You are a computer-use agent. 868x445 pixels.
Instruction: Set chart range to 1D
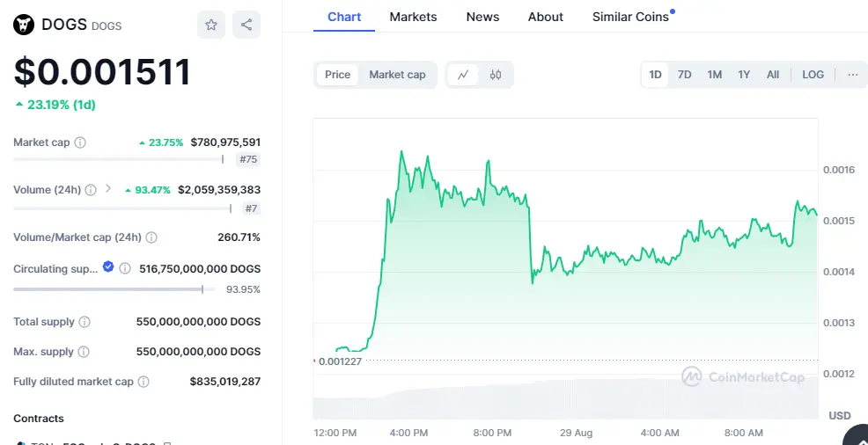[x=656, y=75]
